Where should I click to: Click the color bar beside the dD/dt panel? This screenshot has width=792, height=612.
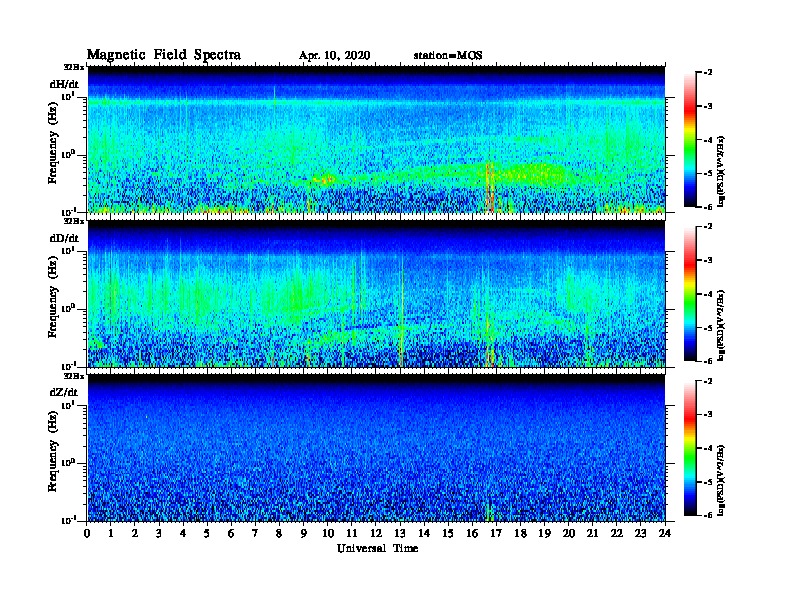click(x=690, y=293)
